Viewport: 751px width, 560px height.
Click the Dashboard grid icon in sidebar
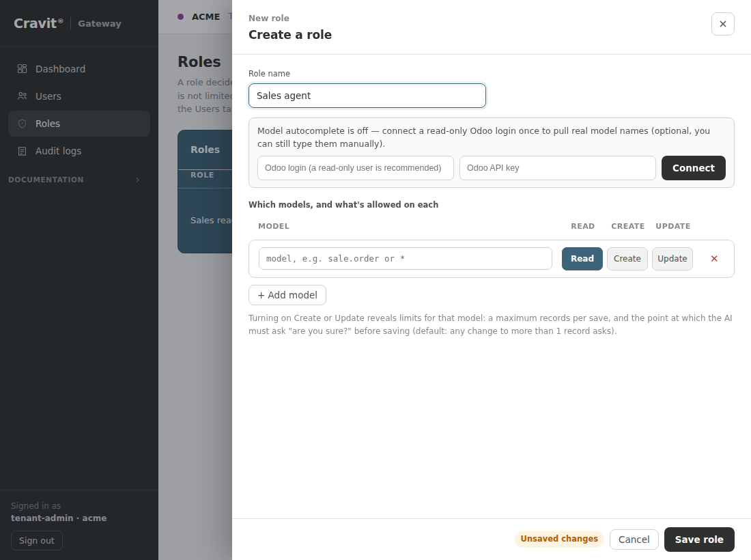pos(22,69)
